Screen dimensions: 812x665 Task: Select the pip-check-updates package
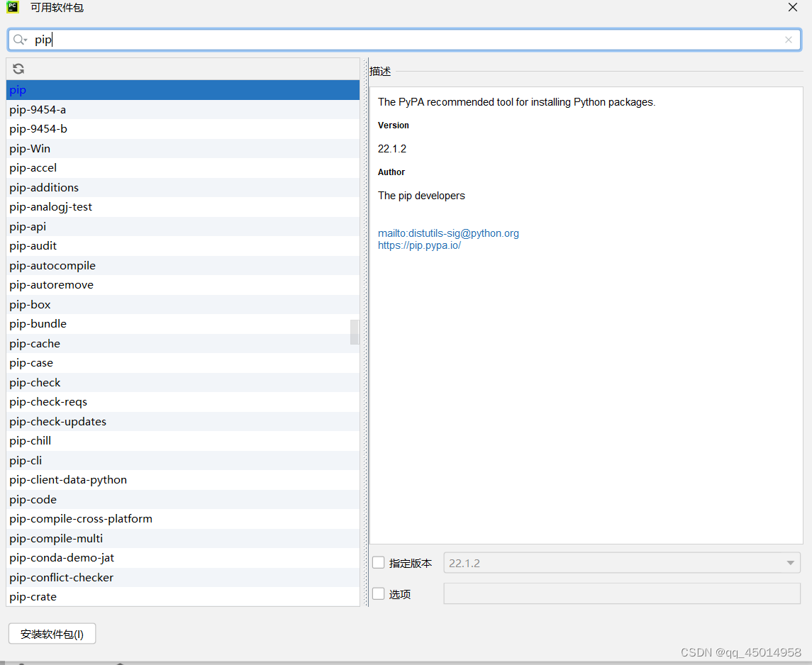[x=183, y=421]
